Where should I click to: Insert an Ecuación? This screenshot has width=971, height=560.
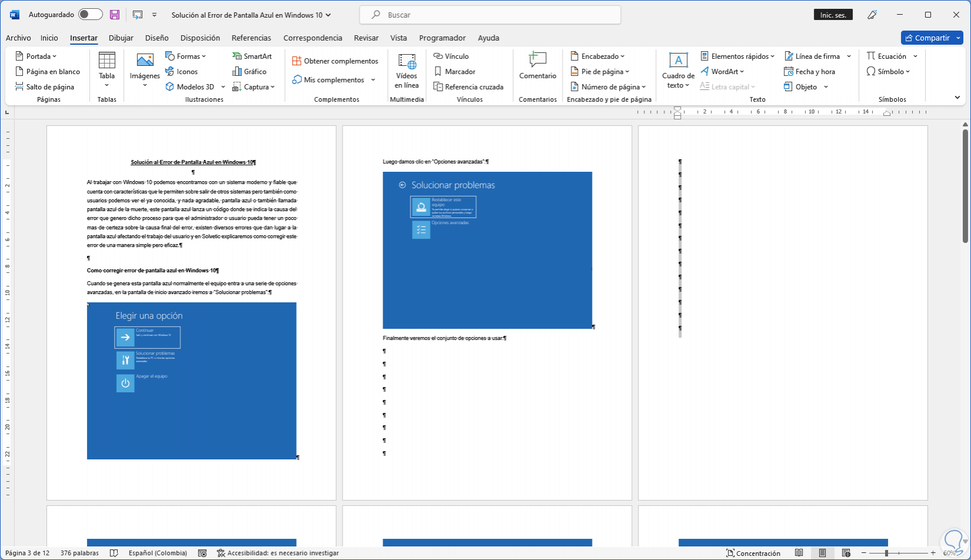[x=886, y=56]
